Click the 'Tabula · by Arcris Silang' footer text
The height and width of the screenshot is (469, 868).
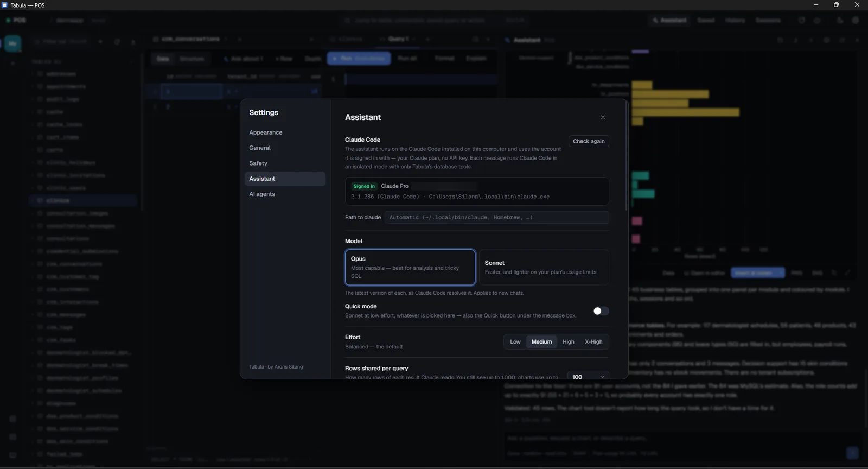pos(276,367)
